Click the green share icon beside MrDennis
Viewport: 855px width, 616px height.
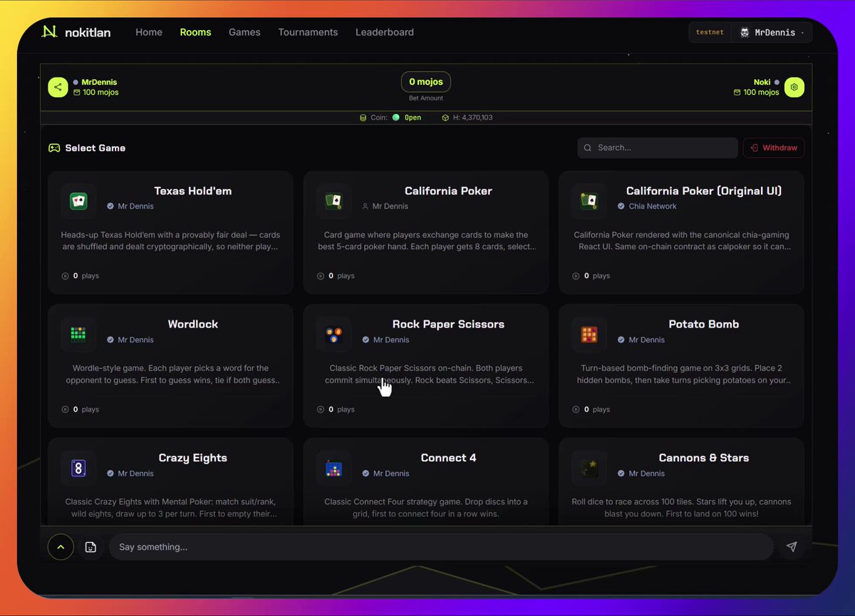58,87
